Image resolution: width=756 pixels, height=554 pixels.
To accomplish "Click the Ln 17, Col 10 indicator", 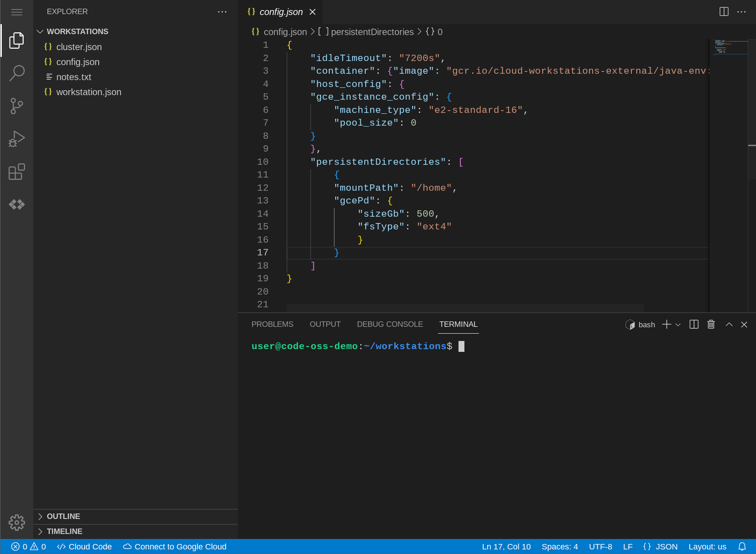I will pos(506,546).
